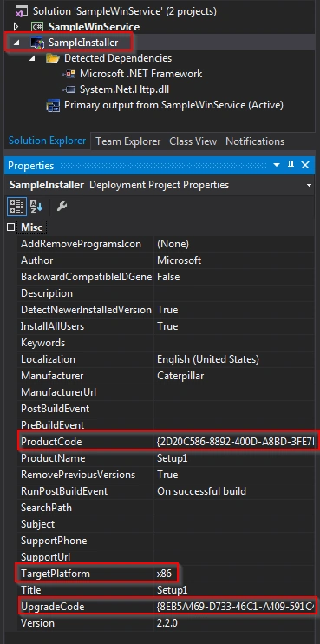
Task: Close the Properties panel
Action: click(x=305, y=165)
